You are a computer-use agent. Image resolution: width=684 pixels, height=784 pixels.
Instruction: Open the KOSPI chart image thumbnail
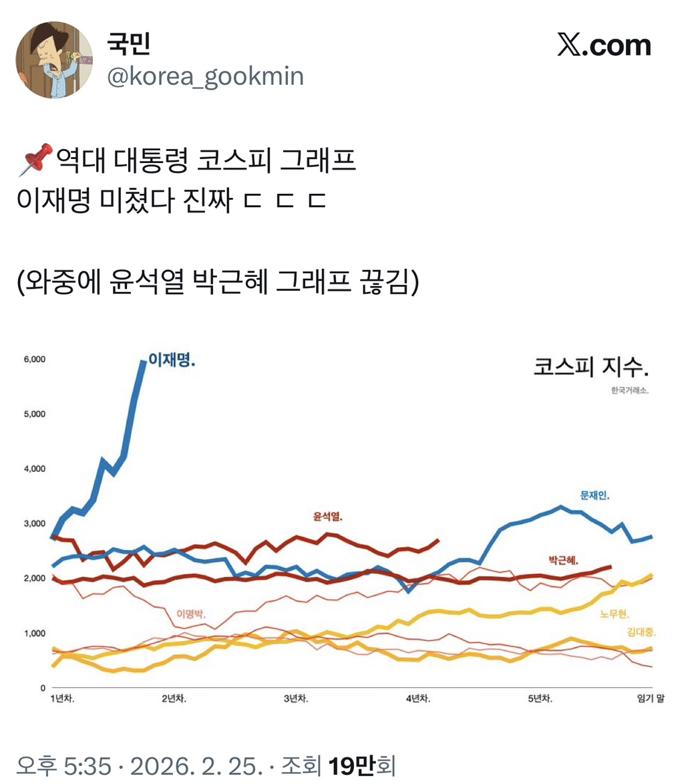coord(342,521)
